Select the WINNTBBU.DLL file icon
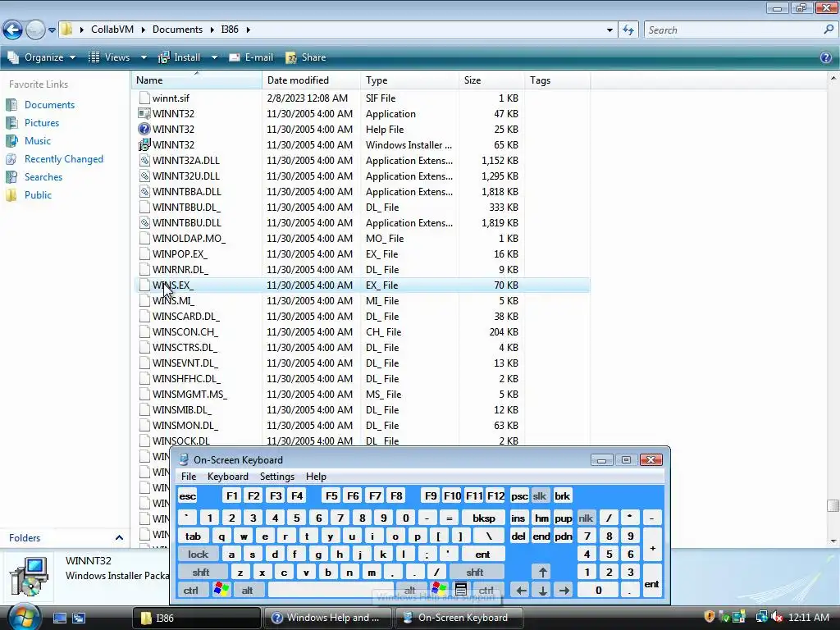Image resolution: width=840 pixels, height=630 pixels. (144, 223)
